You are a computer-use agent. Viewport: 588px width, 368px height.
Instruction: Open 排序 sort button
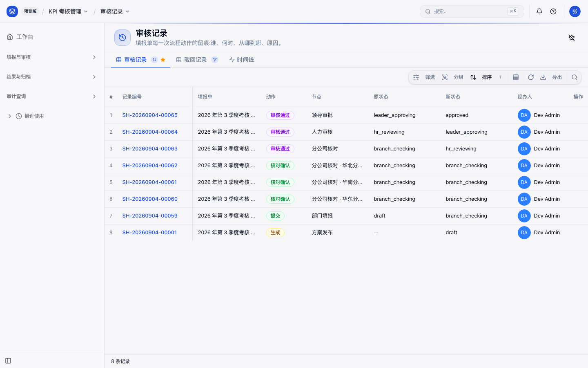tap(486, 77)
